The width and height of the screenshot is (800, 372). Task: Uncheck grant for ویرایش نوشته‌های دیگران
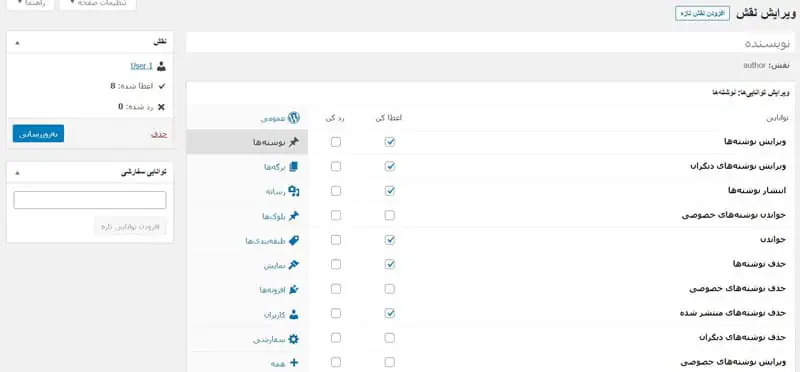pyautogui.click(x=390, y=166)
